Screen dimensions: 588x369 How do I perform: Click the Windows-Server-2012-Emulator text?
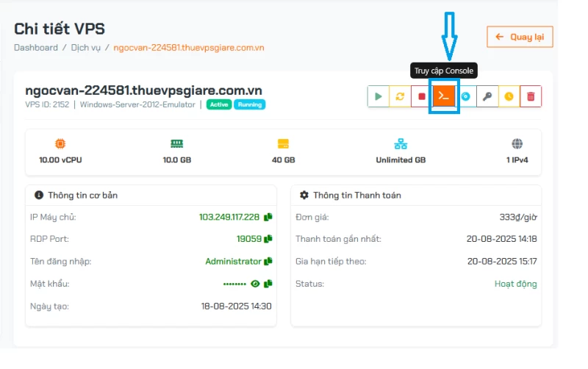137,104
